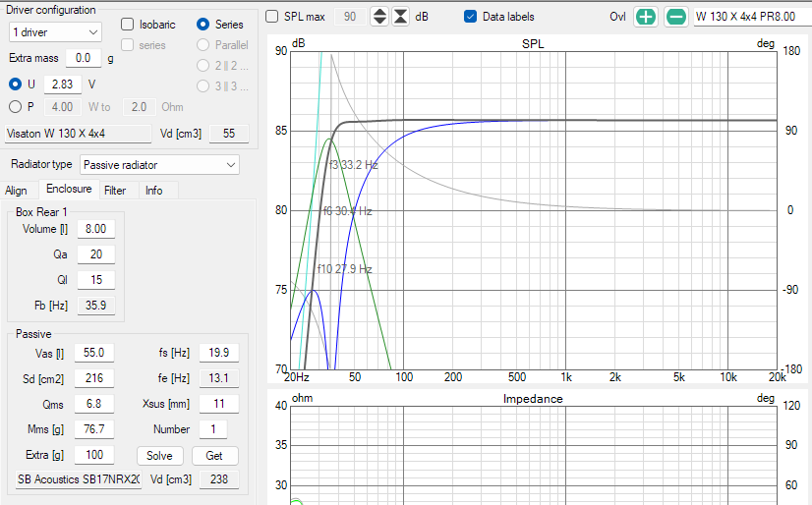Click the SPL autoscale hourglass icon

[400, 17]
